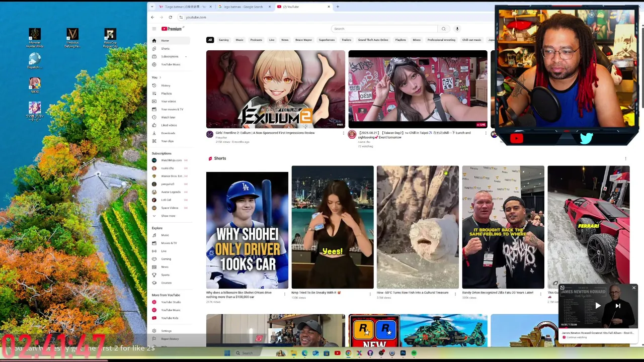
Task: Switch to lego batman Google Search tab
Action: [x=244, y=7]
